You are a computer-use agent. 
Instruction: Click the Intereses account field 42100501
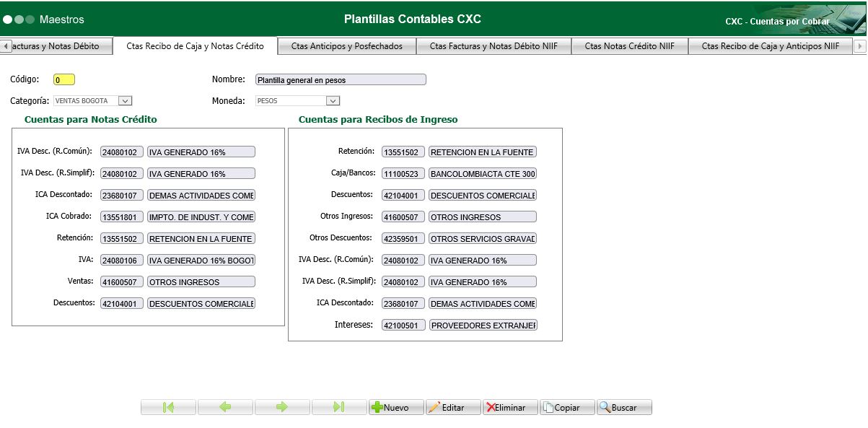(x=402, y=325)
